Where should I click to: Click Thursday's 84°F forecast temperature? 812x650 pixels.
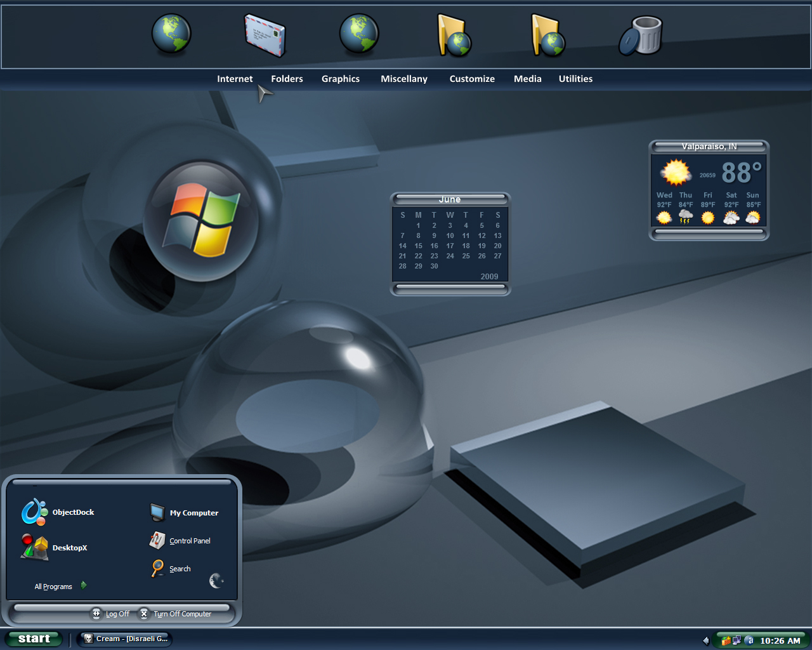[x=686, y=205]
